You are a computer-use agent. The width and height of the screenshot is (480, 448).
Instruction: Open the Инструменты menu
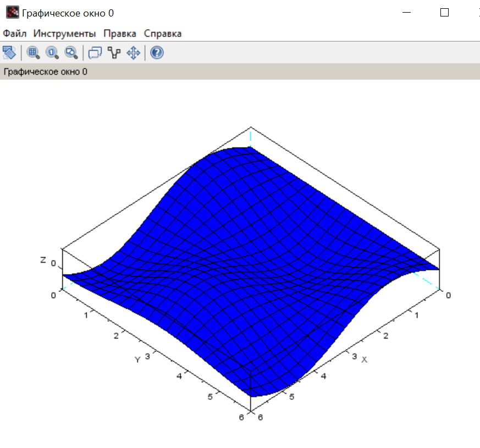64,34
